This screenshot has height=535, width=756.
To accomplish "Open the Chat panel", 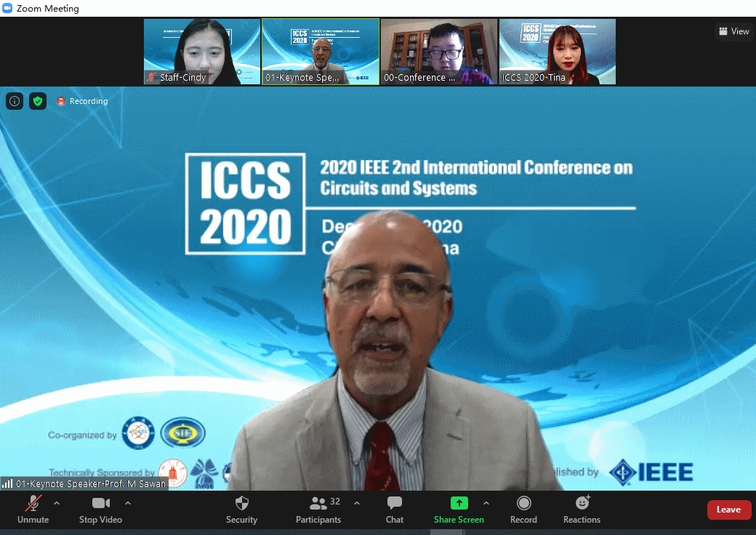I will click(x=395, y=509).
